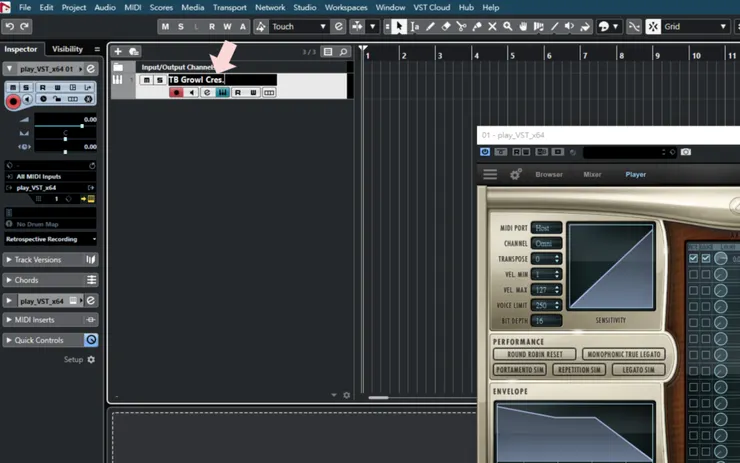Screen dimensions: 740x463
Task: Collapse play_VST_x64 01 inspector header
Action: point(9,69)
